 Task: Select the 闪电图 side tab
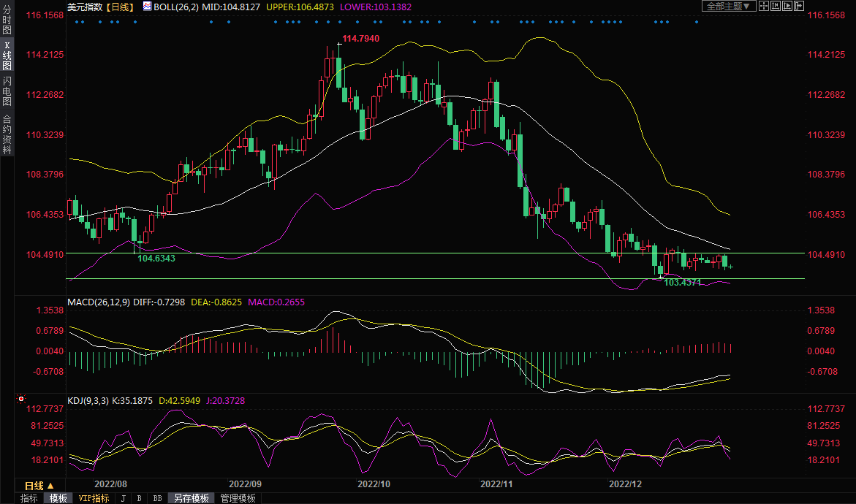click(x=7, y=91)
